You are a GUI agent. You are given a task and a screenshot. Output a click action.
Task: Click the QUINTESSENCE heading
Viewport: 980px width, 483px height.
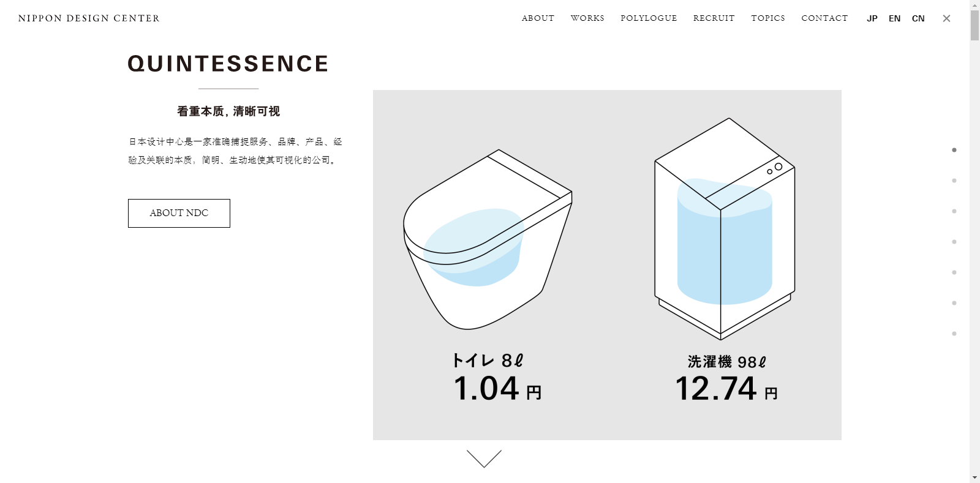pos(228,64)
